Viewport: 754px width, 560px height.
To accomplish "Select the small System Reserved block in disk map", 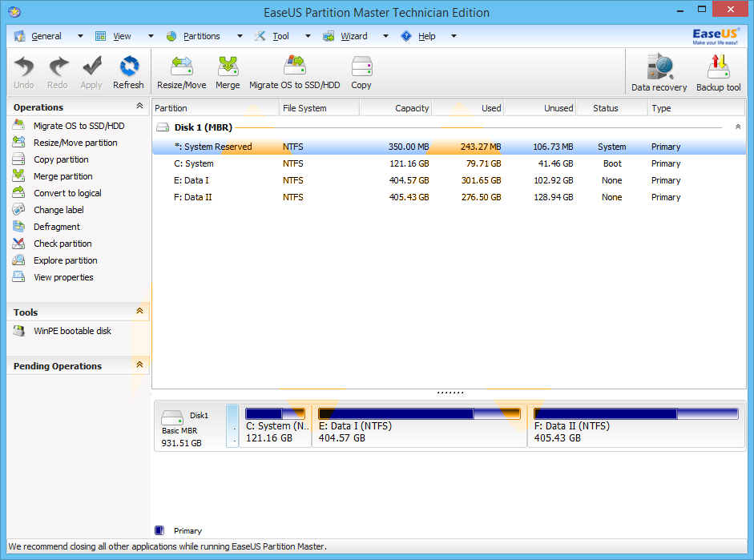I will 232,426.
